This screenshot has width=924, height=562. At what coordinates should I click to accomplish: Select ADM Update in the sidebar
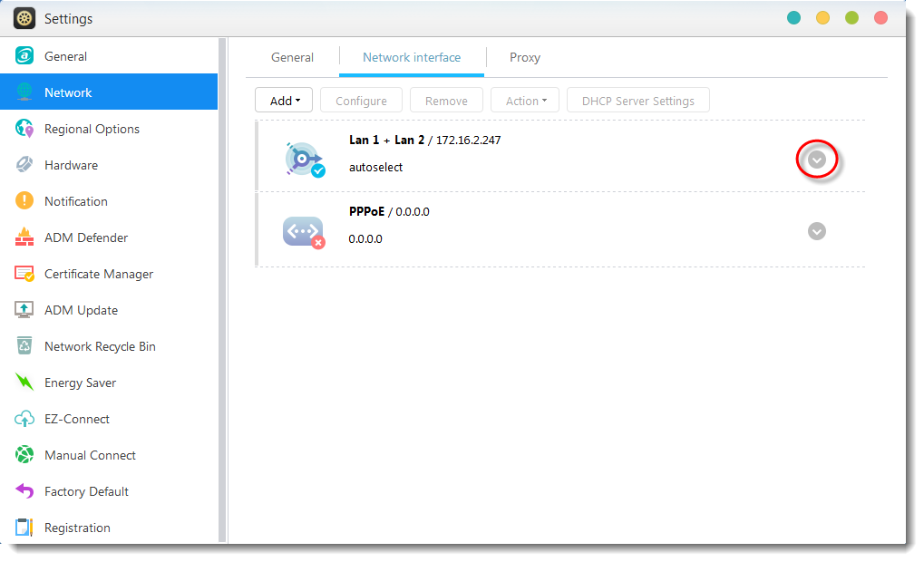click(109, 309)
